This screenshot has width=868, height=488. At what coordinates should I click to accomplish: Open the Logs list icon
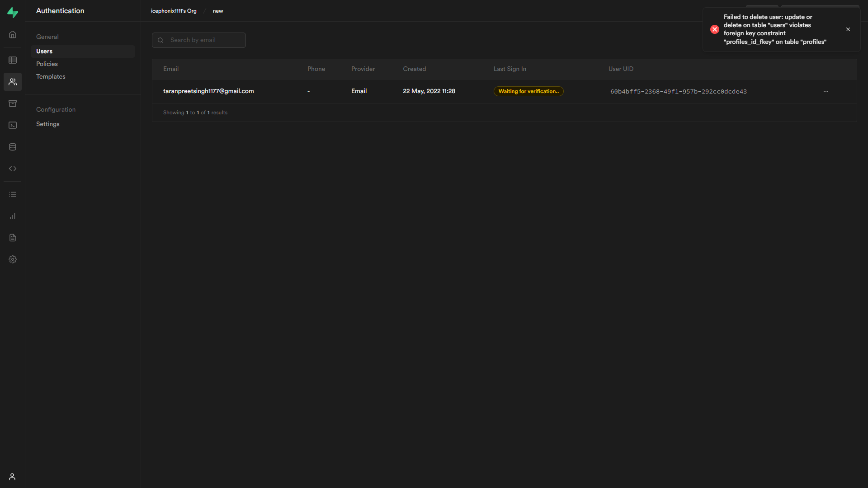tap(13, 194)
